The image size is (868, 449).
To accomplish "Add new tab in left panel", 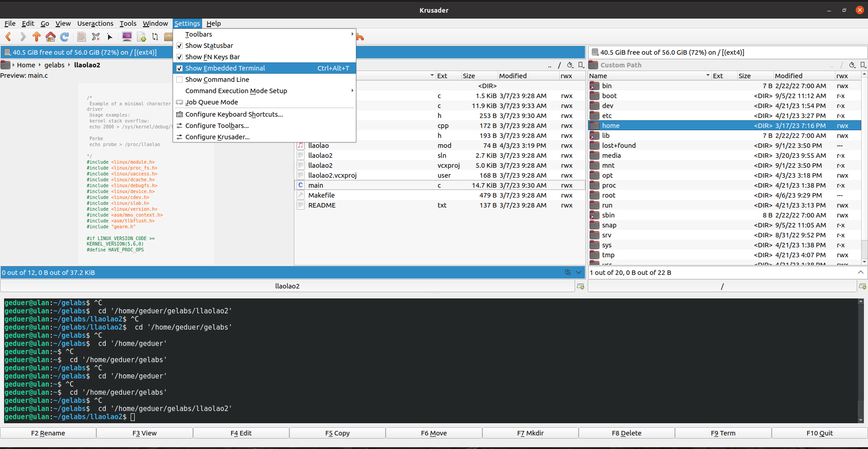I will [580, 286].
